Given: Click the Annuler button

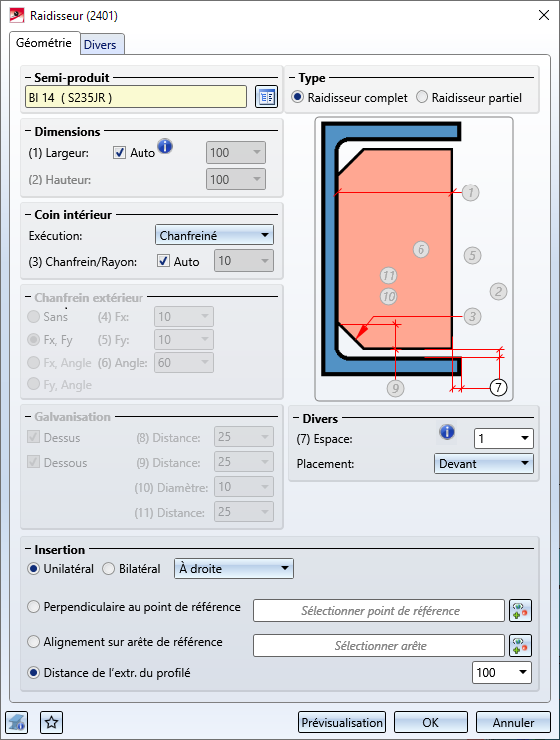Looking at the screenshot, I should [x=513, y=722].
